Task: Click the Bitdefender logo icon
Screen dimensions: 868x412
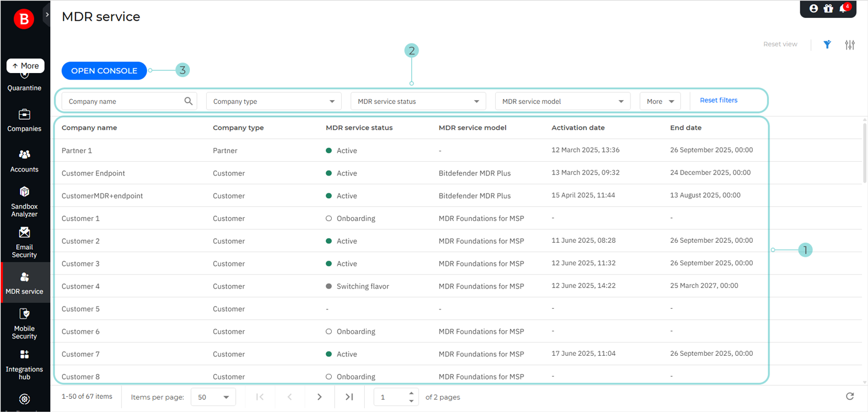Action: point(24,20)
